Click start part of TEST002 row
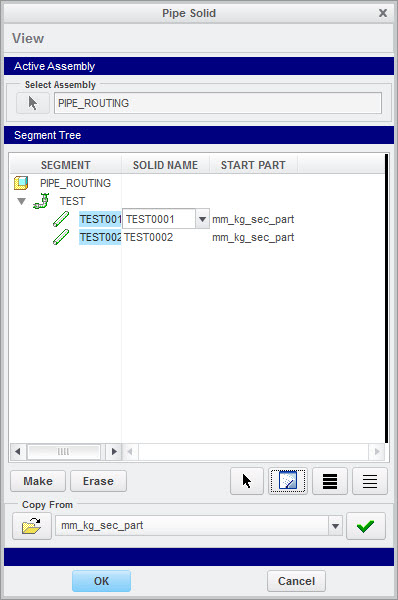The height and width of the screenshot is (600, 398). point(253,237)
